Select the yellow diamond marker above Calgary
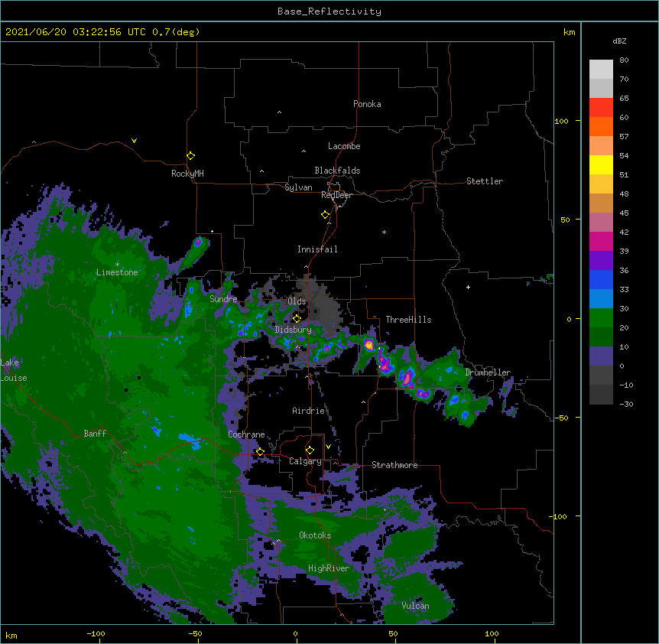The height and width of the screenshot is (644, 659). 310,450
